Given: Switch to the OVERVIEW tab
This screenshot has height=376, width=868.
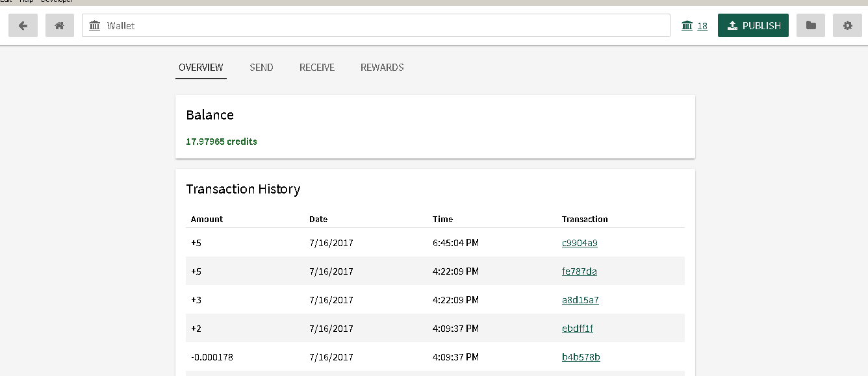Looking at the screenshot, I should (x=201, y=68).
